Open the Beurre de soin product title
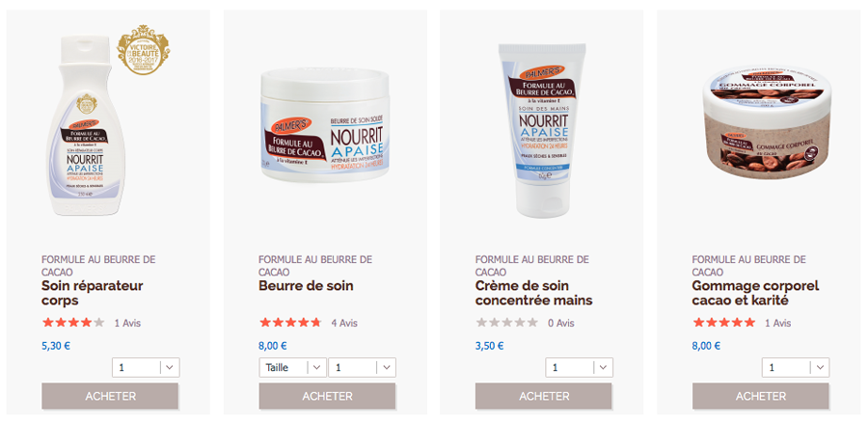868x421 pixels. click(x=306, y=286)
